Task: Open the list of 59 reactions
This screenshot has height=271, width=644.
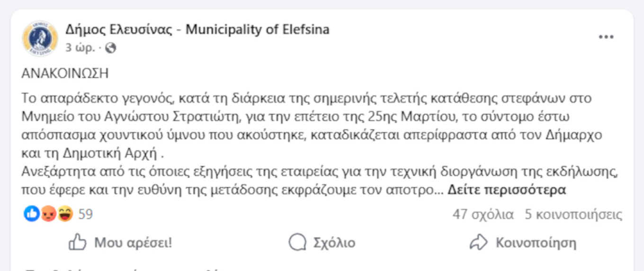Action: (86, 215)
